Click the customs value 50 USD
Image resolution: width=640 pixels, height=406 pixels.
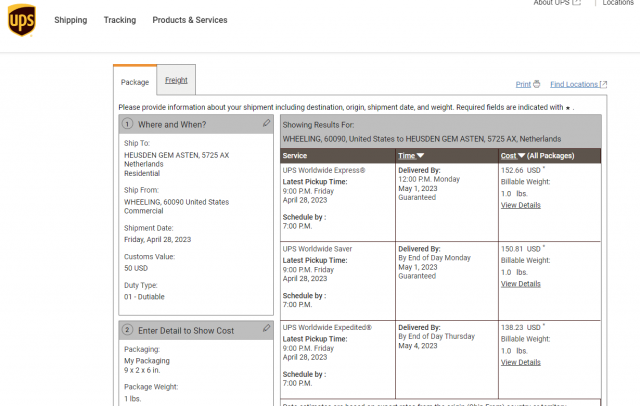point(136,268)
